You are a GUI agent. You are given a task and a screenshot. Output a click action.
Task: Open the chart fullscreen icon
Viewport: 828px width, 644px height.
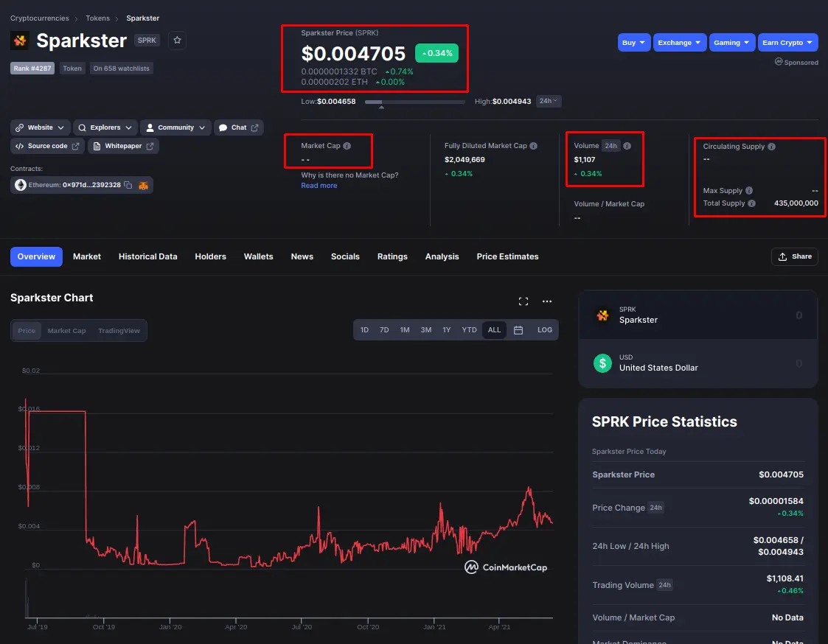pyautogui.click(x=523, y=301)
